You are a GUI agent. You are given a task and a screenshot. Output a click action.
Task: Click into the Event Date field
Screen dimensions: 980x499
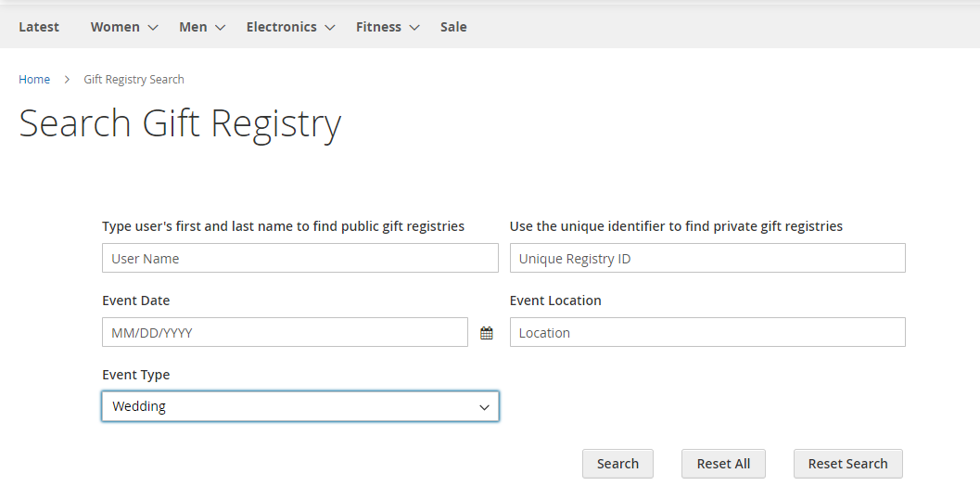point(285,333)
